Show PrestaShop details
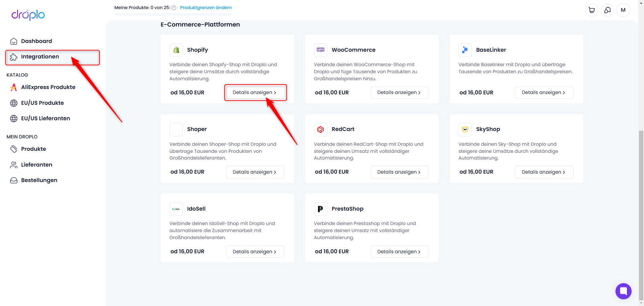The height and width of the screenshot is (306, 644). pyautogui.click(x=399, y=252)
